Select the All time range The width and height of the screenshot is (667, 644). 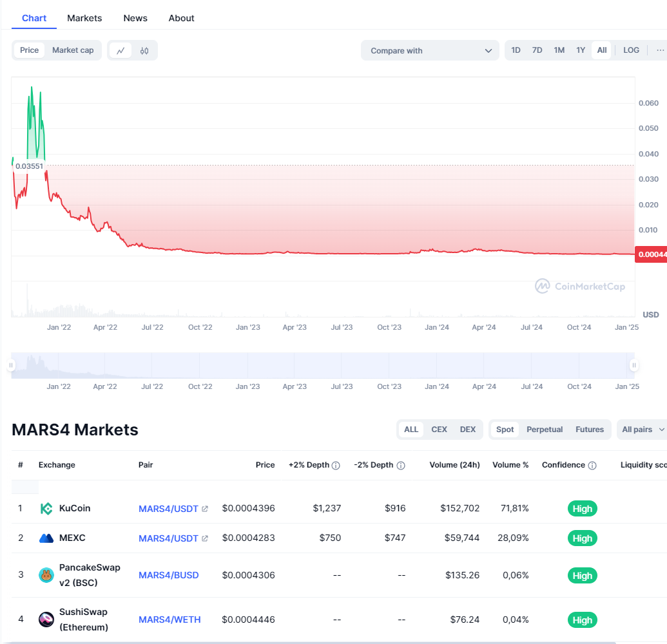tap(602, 50)
